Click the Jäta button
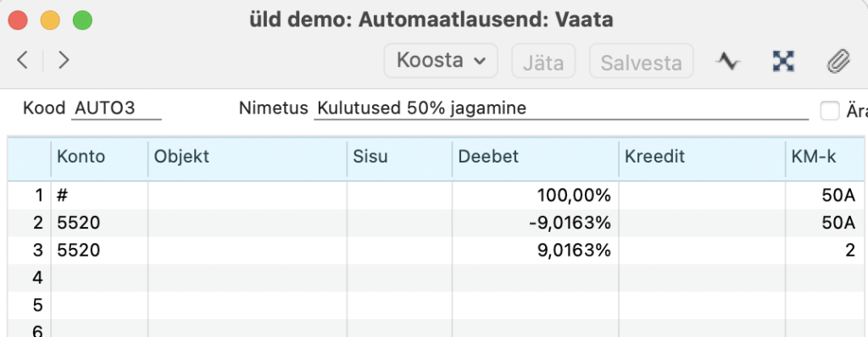 point(543,61)
